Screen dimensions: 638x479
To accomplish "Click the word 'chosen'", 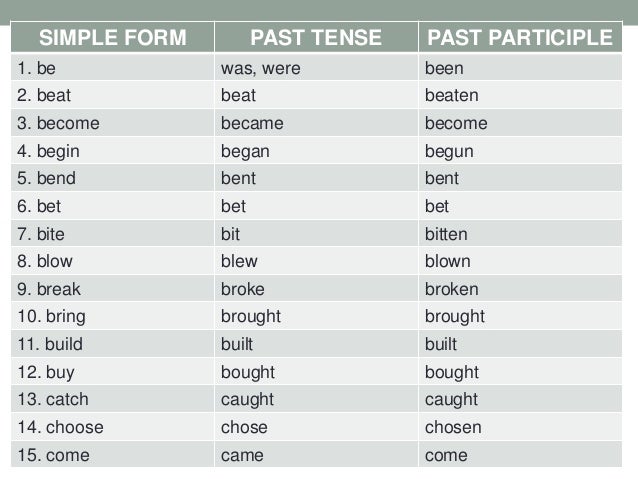I will tap(453, 427).
